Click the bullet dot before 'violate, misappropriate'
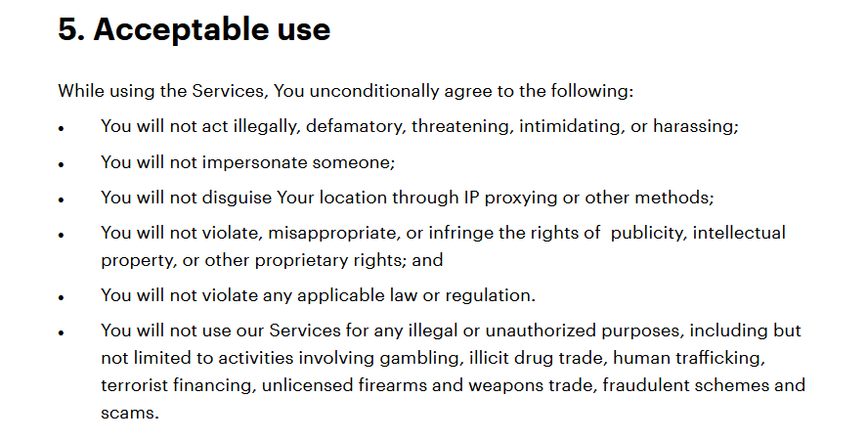This screenshot has width=868, height=441. [62, 236]
